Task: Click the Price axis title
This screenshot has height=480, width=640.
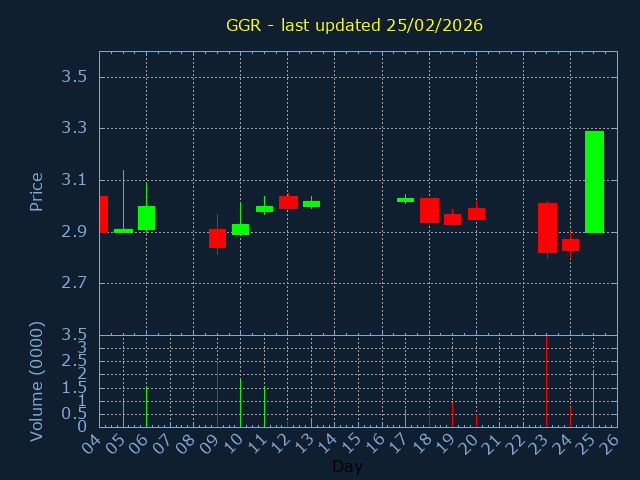Action: [x=37, y=191]
